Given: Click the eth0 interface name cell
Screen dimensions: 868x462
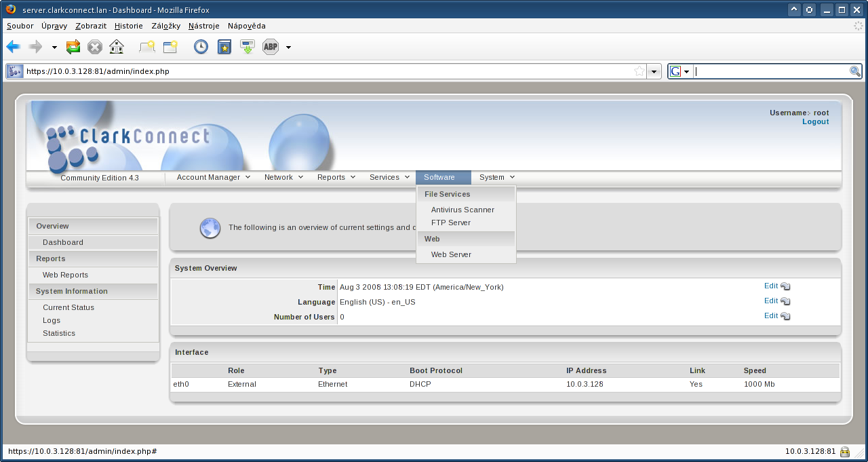Looking at the screenshot, I should [x=181, y=385].
